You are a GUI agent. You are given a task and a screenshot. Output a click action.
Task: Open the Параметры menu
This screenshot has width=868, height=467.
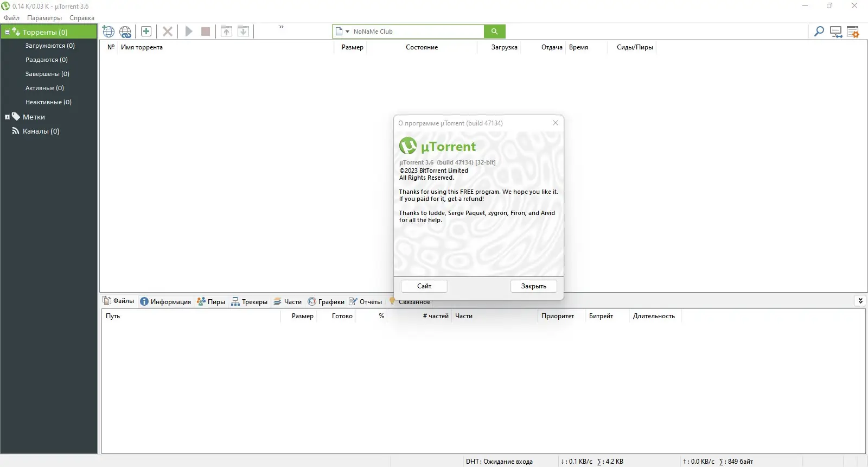44,18
